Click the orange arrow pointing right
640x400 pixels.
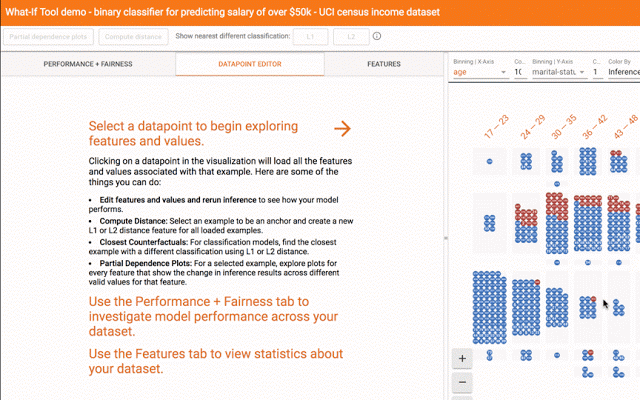(x=342, y=128)
